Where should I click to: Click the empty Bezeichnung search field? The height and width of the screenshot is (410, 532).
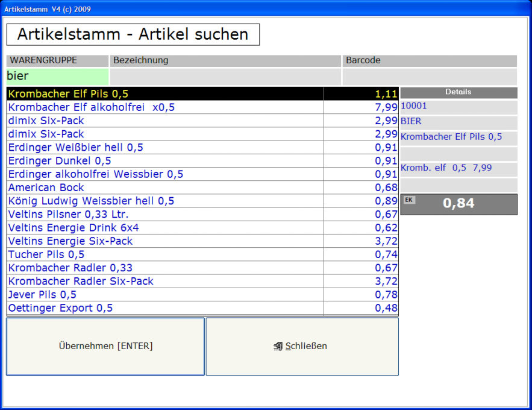[225, 77]
